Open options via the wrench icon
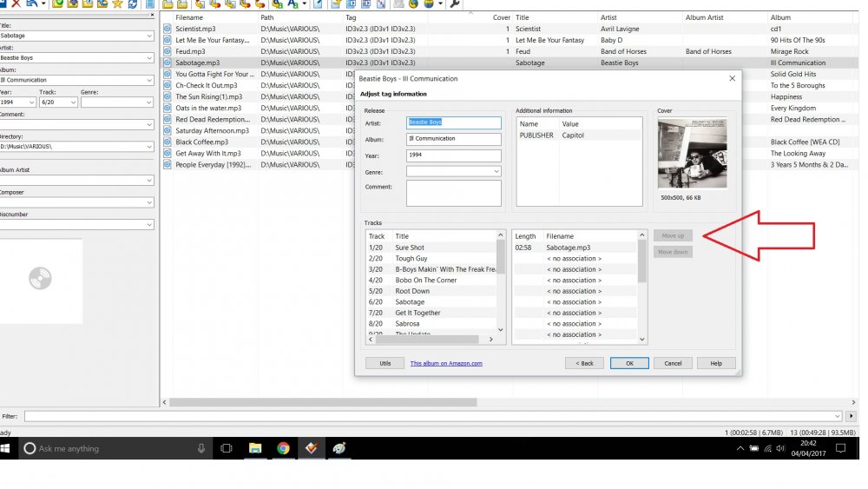The height and width of the screenshot is (489, 868). coord(455,3)
